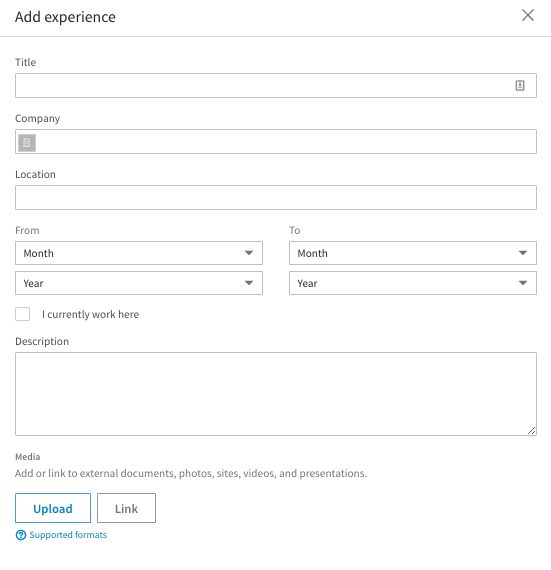Focus the Location text field
Image resolution: width=551 pixels, height=570 pixels.
click(x=276, y=197)
